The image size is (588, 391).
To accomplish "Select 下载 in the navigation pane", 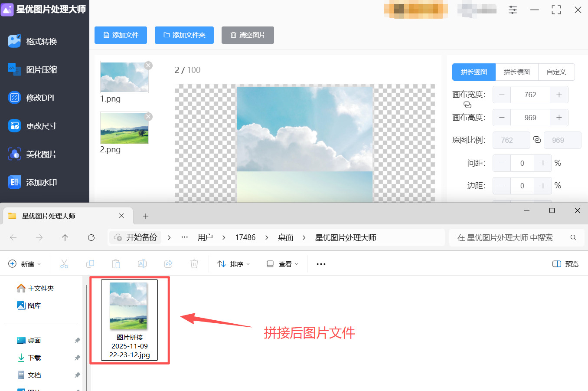I will click(29, 358).
